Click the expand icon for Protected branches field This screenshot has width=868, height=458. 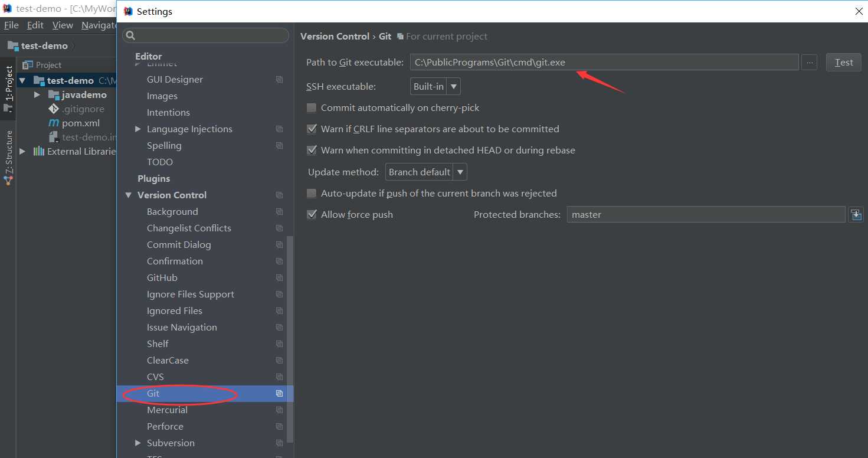tap(856, 215)
